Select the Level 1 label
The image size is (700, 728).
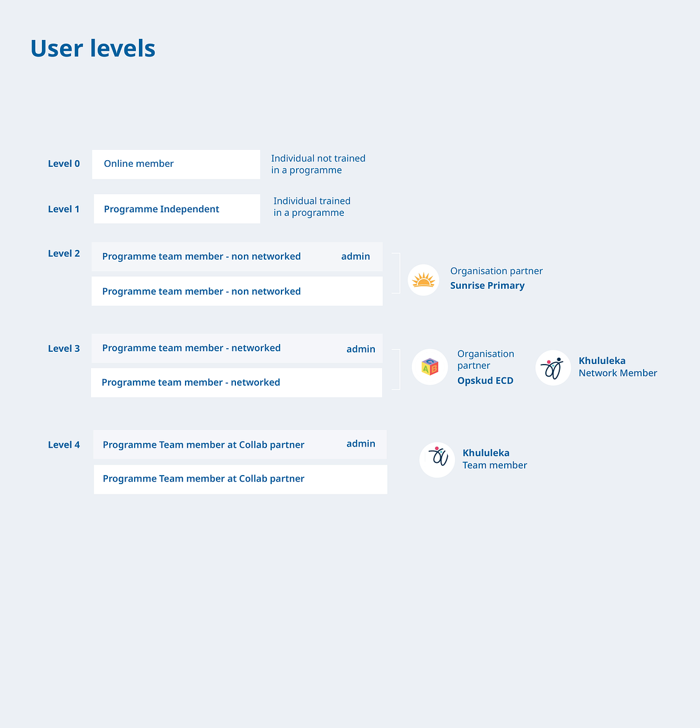[x=64, y=209]
